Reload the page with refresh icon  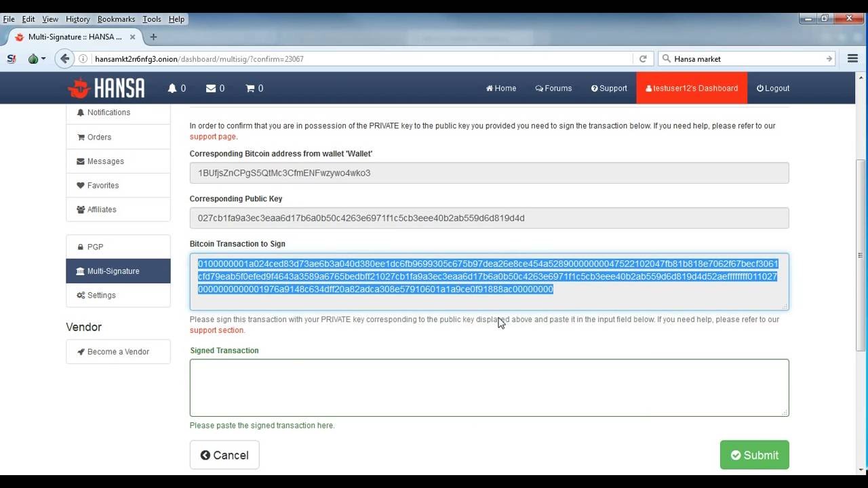[643, 59]
